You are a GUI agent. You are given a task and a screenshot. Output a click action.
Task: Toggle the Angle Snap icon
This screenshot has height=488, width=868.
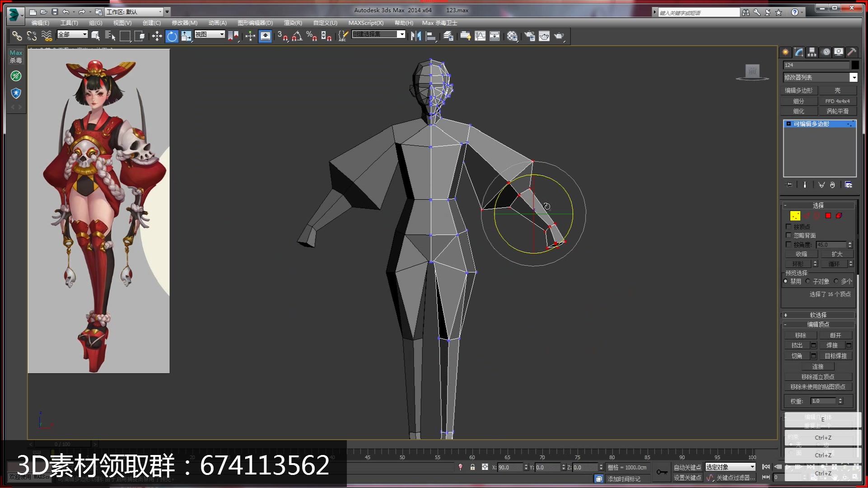(297, 36)
